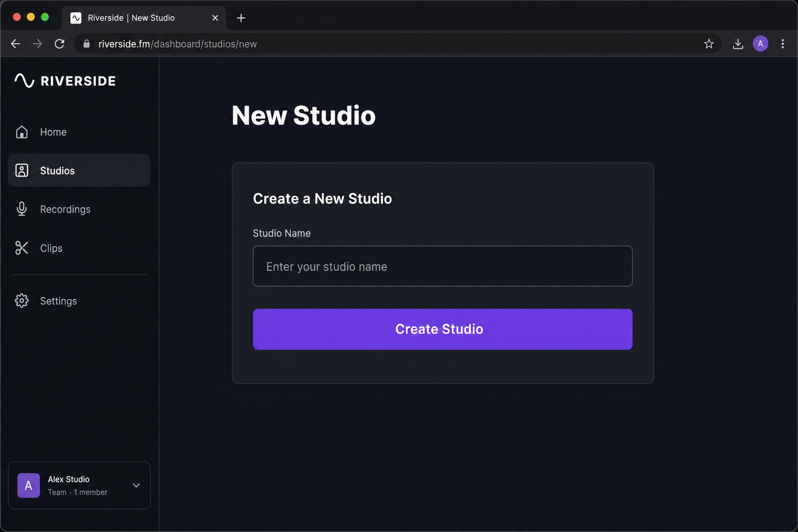
Task: Open the Clips scissors icon
Action: (22, 248)
